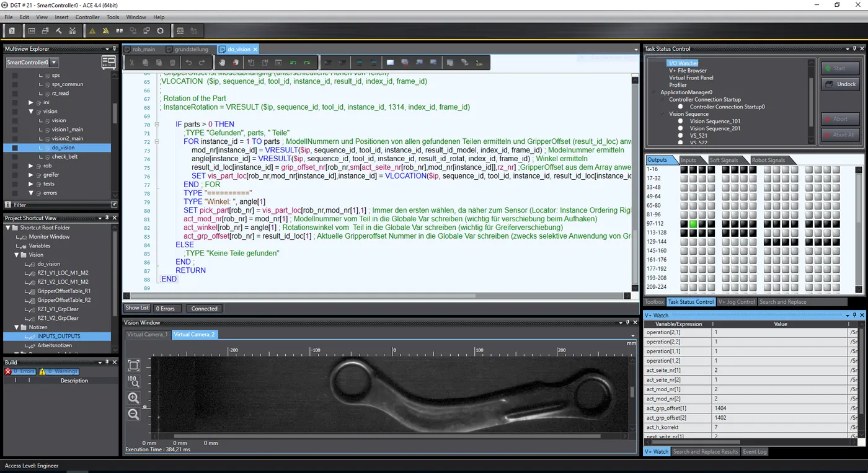Toggle the checkbox next to do_vision
Viewport: 868px width, 473px height.
point(15,148)
